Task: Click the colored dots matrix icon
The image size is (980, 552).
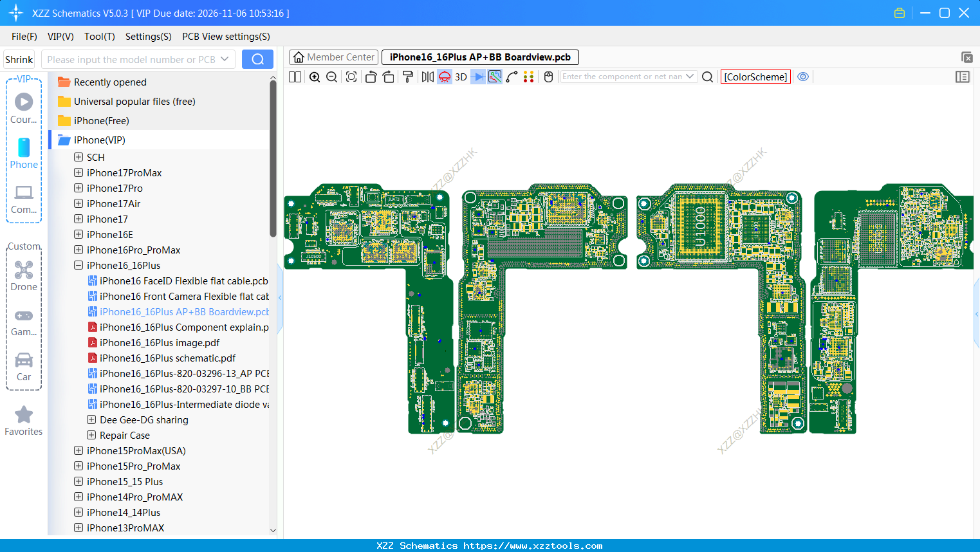Action: tap(528, 77)
